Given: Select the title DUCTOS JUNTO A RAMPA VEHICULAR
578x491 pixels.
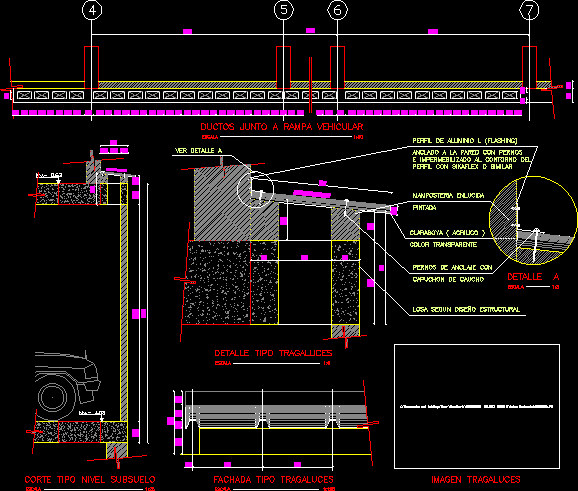Looking at the screenshot, I should (x=282, y=127).
